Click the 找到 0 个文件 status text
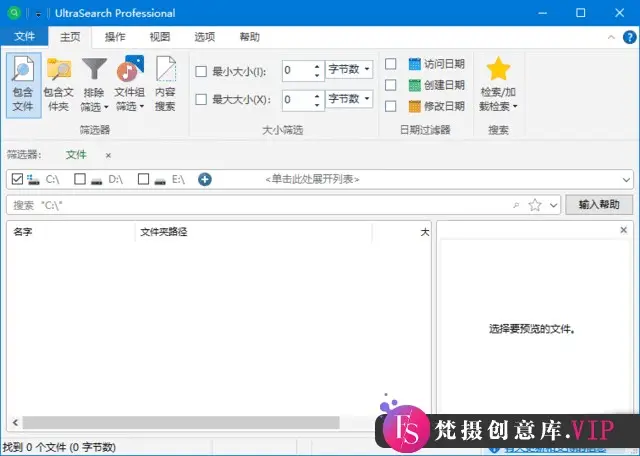640x456 pixels. (59, 447)
